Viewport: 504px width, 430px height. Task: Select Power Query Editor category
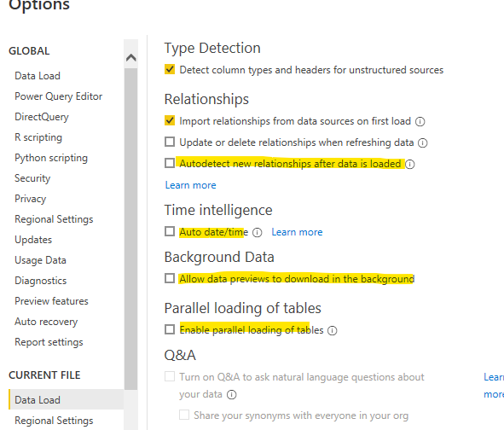pyautogui.click(x=59, y=96)
